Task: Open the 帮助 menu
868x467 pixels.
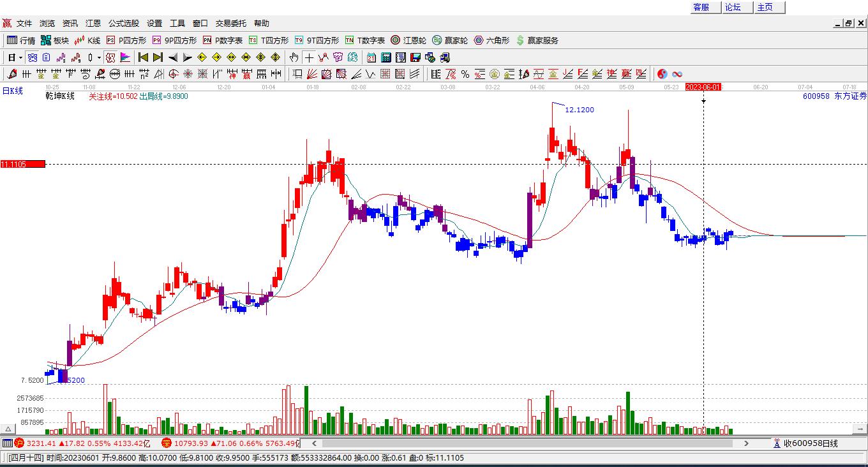Action: [x=262, y=24]
